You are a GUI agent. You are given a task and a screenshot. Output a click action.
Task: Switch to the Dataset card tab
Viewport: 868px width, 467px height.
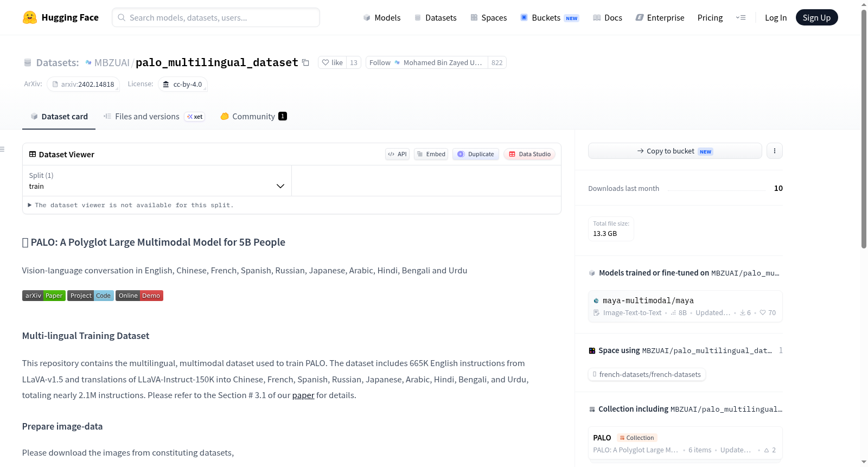pos(59,117)
